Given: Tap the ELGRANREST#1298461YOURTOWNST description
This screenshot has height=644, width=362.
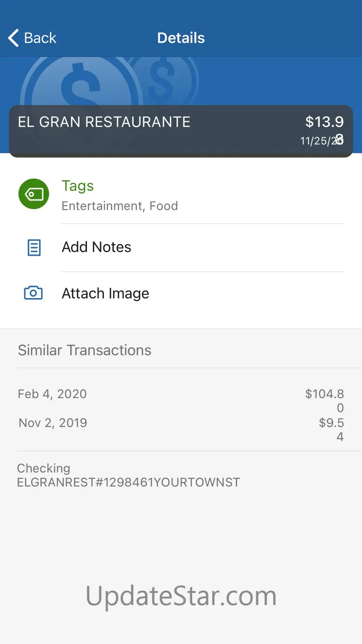Looking at the screenshot, I should click(x=129, y=482).
